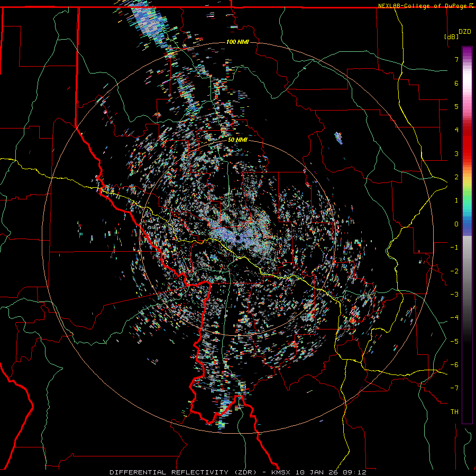Click the 50 NMI range ring label
Viewport: 476px width, 476px height.
pos(237,140)
